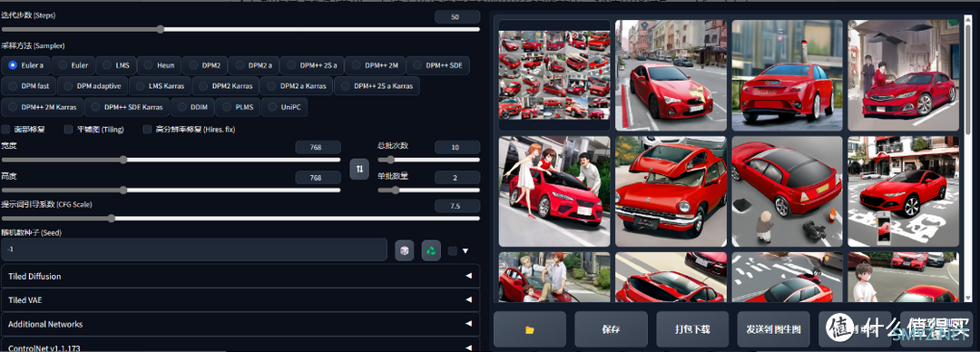Enable 高分辨率修复 (Hires. fix) checkbox
Viewport: 980px width, 352px height.
pyautogui.click(x=148, y=130)
